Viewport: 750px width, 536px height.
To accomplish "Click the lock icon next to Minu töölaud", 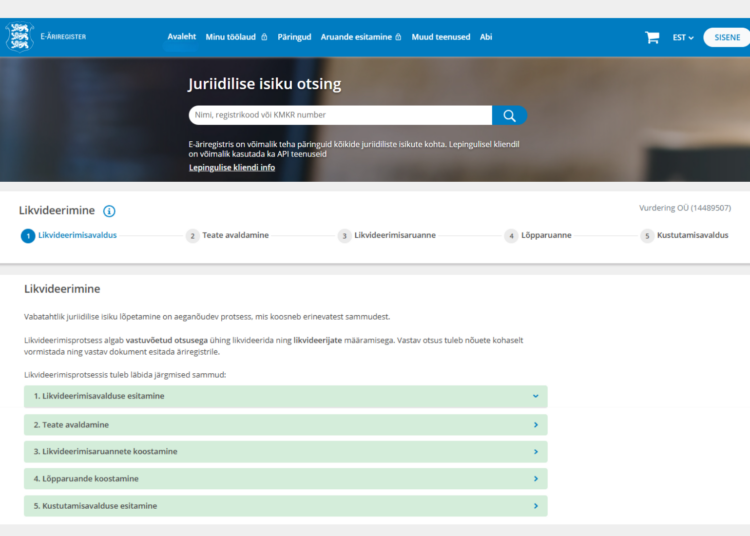I will pos(264,37).
